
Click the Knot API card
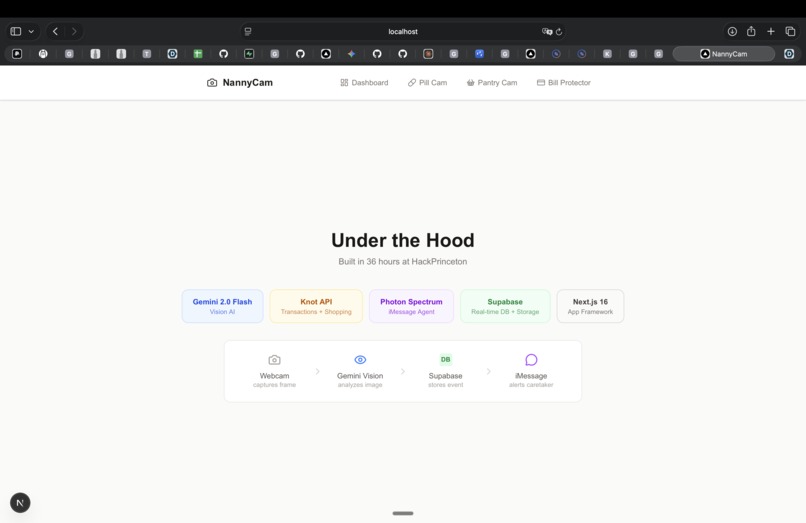pyautogui.click(x=316, y=306)
